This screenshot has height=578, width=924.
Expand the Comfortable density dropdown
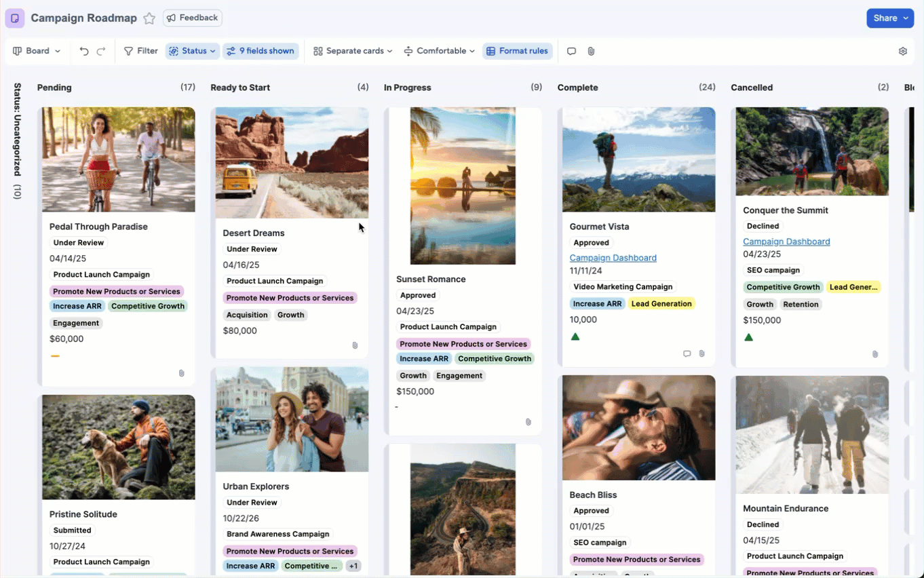point(439,51)
